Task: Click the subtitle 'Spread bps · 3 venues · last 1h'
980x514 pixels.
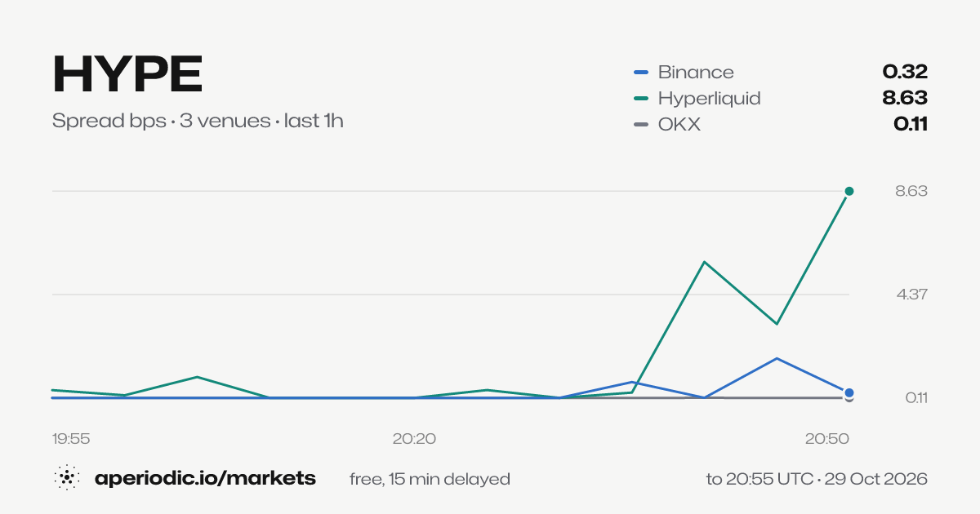Action: [x=198, y=122]
